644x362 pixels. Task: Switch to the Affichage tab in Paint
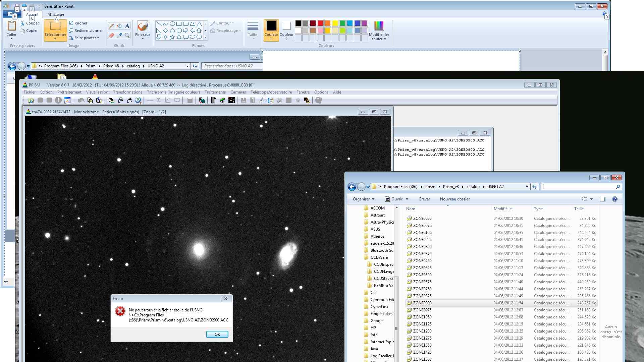[56, 14]
